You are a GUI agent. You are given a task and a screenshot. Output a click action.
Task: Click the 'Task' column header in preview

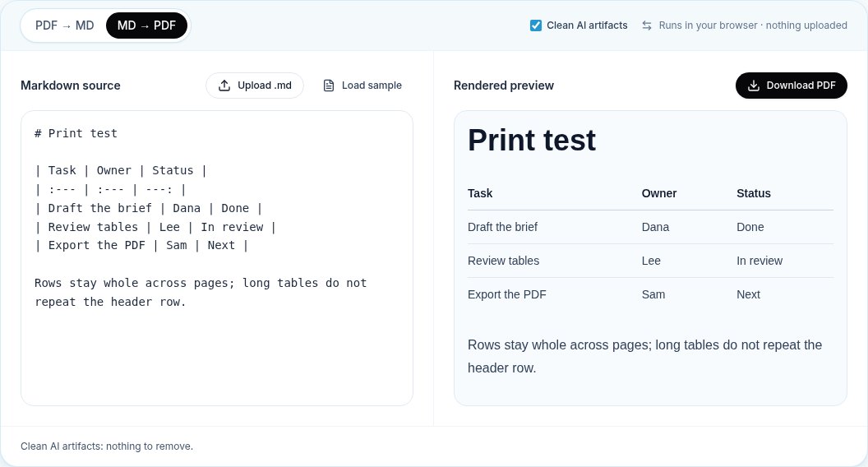[480, 193]
